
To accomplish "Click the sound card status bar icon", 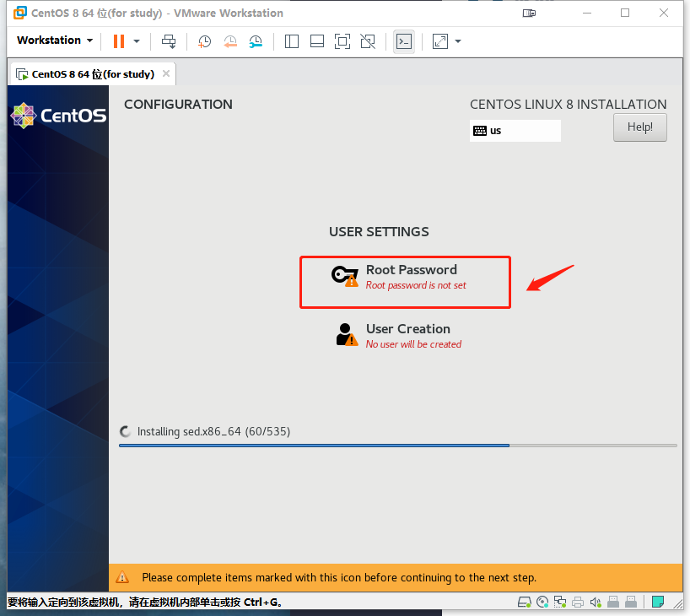I will click(x=596, y=602).
